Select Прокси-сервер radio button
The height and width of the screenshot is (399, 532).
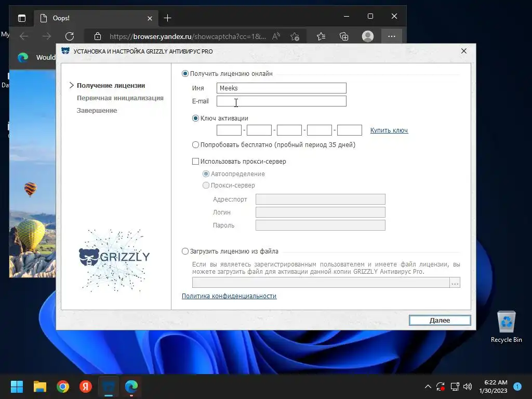coord(206,185)
